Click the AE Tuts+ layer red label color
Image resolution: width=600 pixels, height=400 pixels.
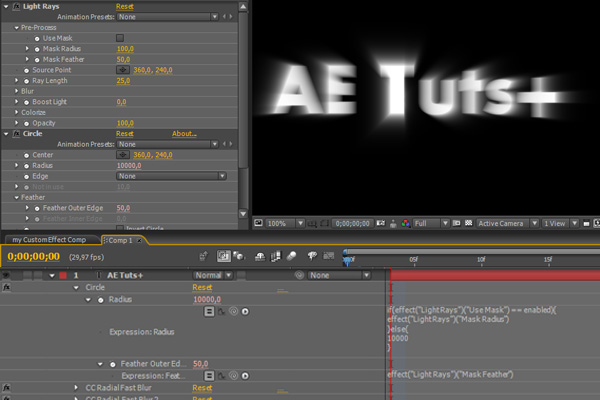pyautogui.click(x=63, y=275)
